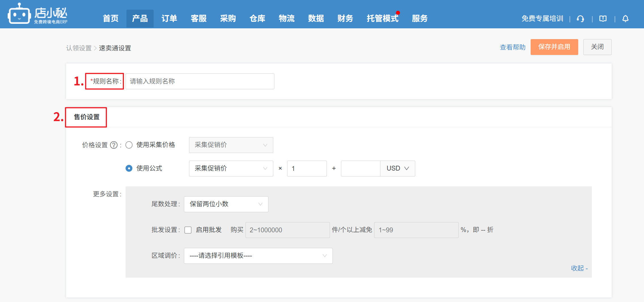The height and width of the screenshot is (302, 644).
Task: Select the 使用公式 radio option
Action: click(x=129, y=168)
